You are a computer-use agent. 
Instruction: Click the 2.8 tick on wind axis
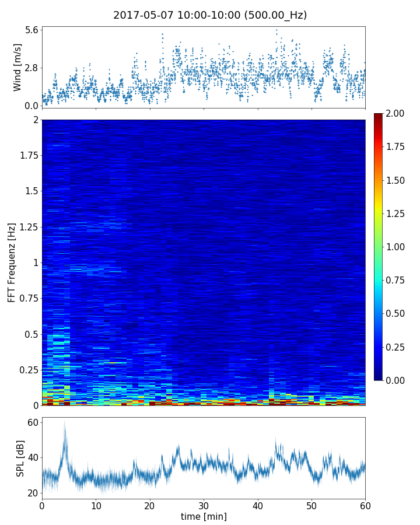click(x=32, y=68)
